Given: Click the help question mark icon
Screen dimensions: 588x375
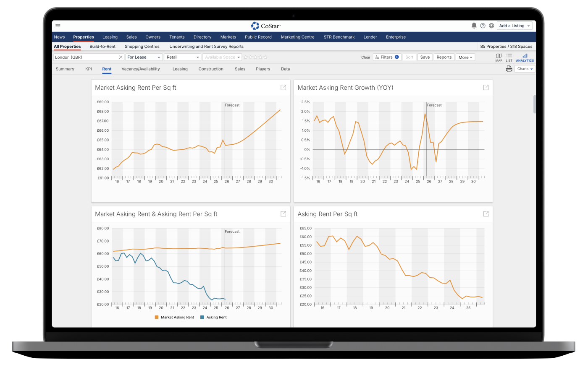Looking at the screenshot, I should pyautogui.click(x=483, y=26).
